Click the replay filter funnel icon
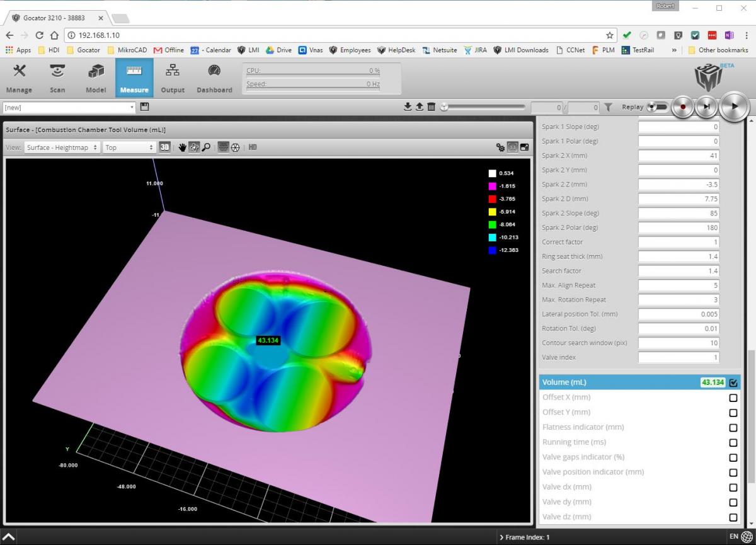756x545 pixels. click(x=608, y=107)
